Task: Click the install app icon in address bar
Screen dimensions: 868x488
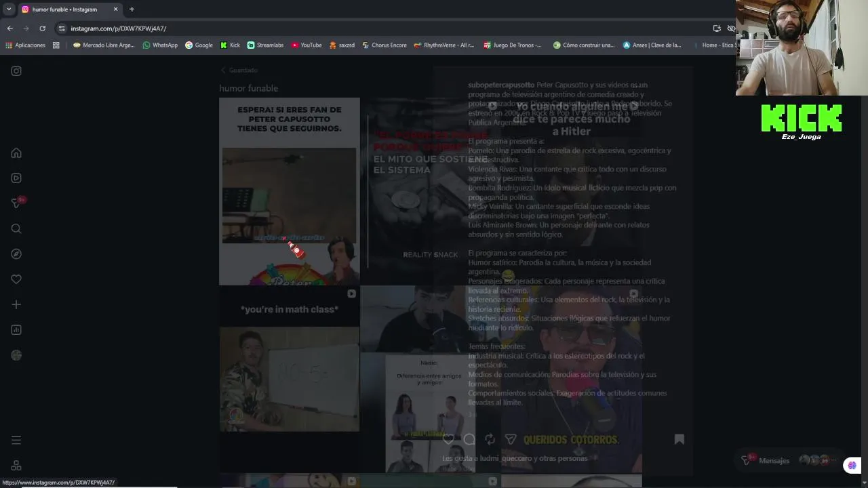Action: pos(717,28)
